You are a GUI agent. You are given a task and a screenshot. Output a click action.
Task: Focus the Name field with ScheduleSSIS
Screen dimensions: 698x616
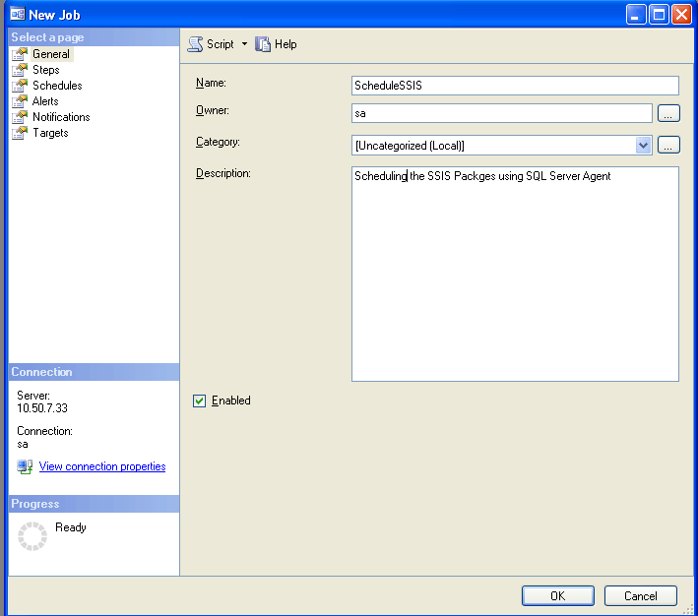(x=515, y=86)
